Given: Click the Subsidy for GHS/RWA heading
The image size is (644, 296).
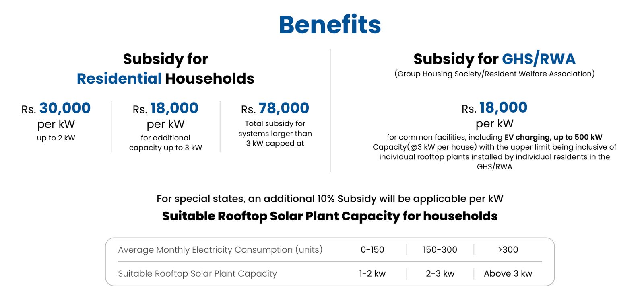Looking at the screenshot, I should point(494,59).
